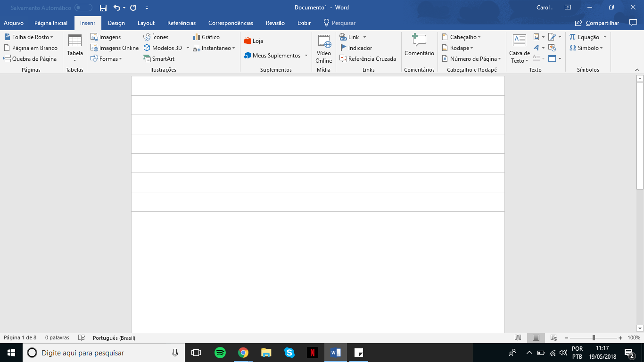Open the comments pane icon beside Compartilhar

pyautogui.click(x=633, y=23)
